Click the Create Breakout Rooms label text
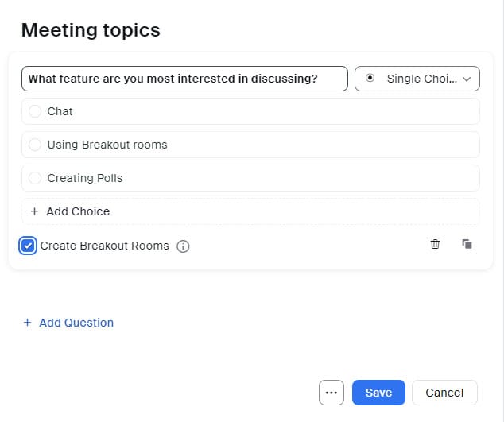 tap(104, 246)
